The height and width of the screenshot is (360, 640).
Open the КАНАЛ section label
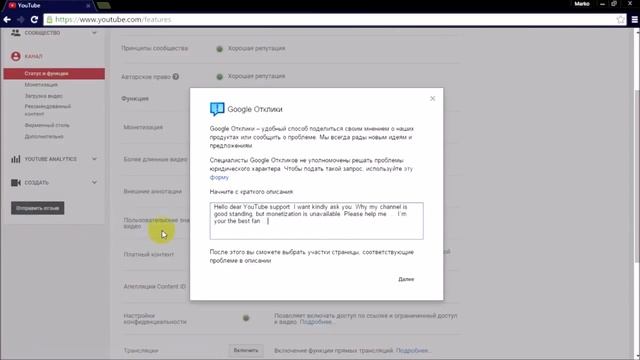(33, 56)
